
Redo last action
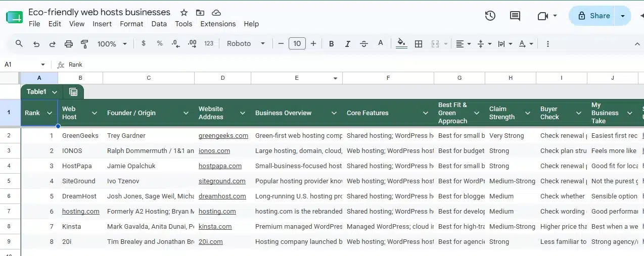pos(53,44)
